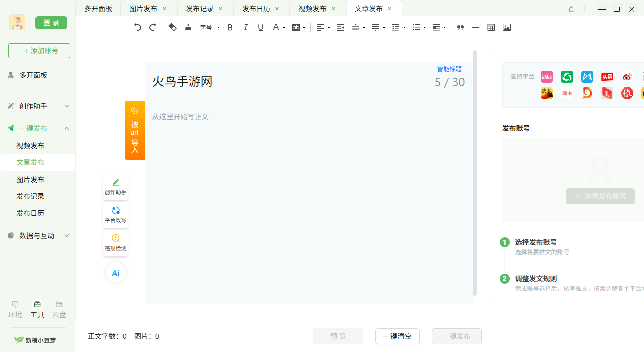The image size is (644, 352).
Task: Open the text alignment dropdown
Action: click(x=323, y=28)
